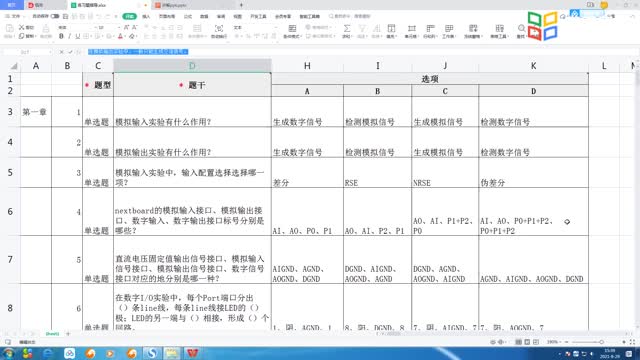Click the formula bar confirm checkmark

[x=70, y=52]
